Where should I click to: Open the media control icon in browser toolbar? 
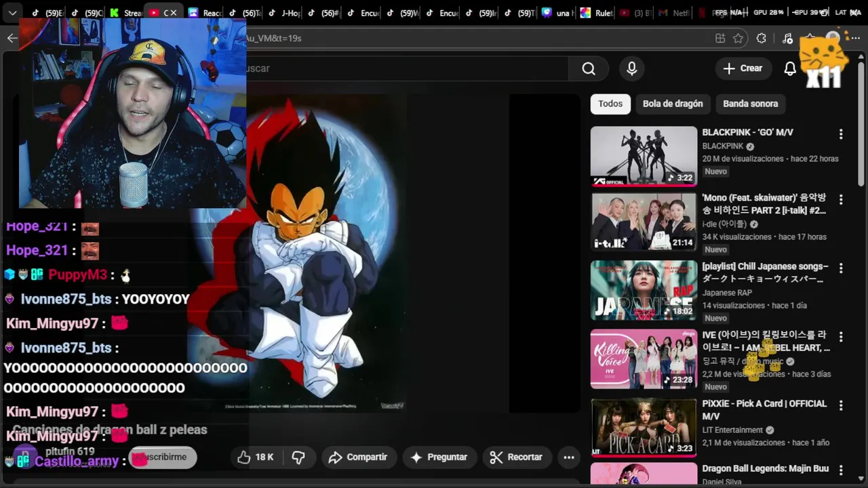coord(787,39)
